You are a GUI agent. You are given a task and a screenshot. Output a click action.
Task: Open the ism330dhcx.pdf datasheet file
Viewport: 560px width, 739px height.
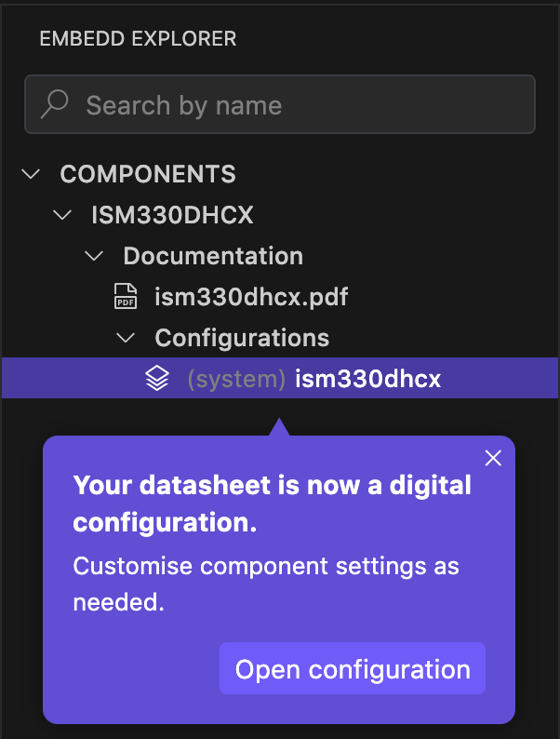[x=251, y=297]
